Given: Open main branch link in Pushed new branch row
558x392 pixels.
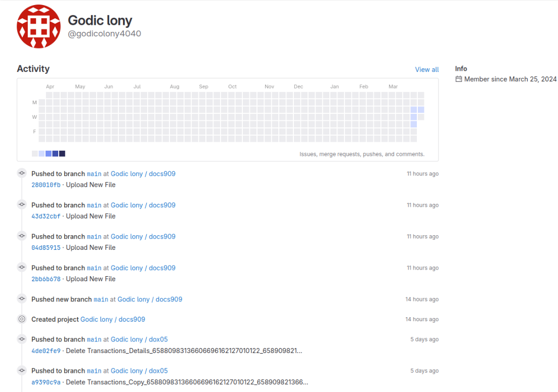Looking at the screenshot, I should click(101, 299).
